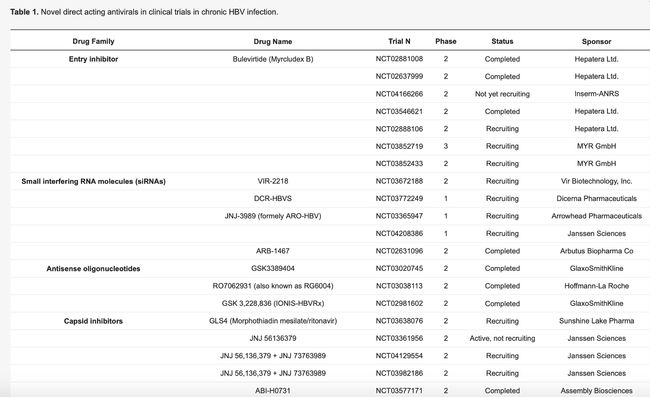The width and height of the screenshot is (650, 397).
Task: Select trial number NCT03020745
Action: coord(399,269)
